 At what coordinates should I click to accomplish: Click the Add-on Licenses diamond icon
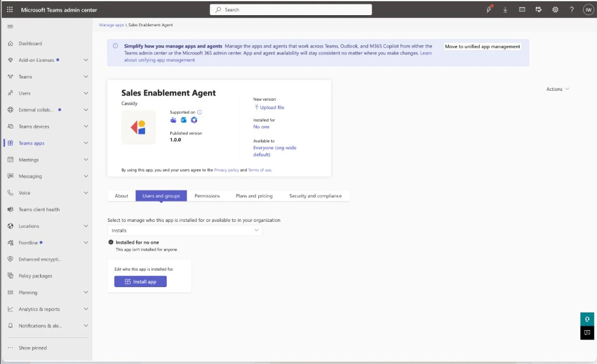point(10,60)
